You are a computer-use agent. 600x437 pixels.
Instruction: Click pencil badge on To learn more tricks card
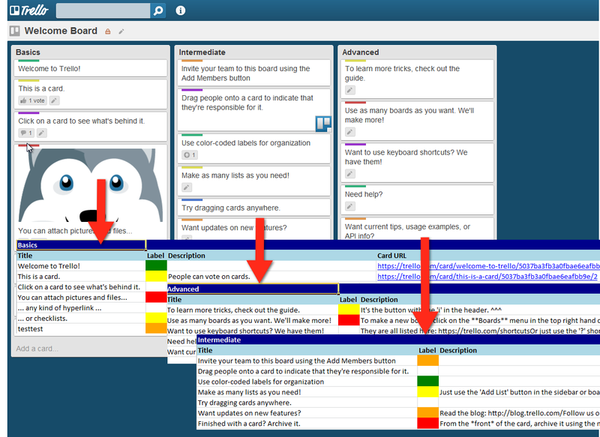(x=350, y=90)
